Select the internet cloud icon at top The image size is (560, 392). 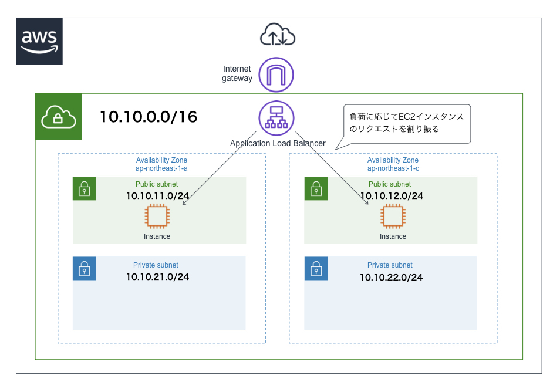click(x=278, y=35)
